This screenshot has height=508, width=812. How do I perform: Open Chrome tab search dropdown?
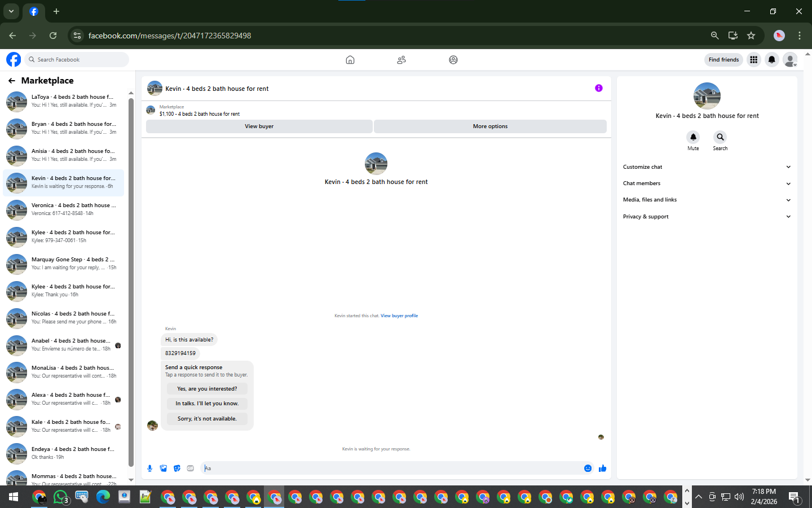tap(11, 11)
